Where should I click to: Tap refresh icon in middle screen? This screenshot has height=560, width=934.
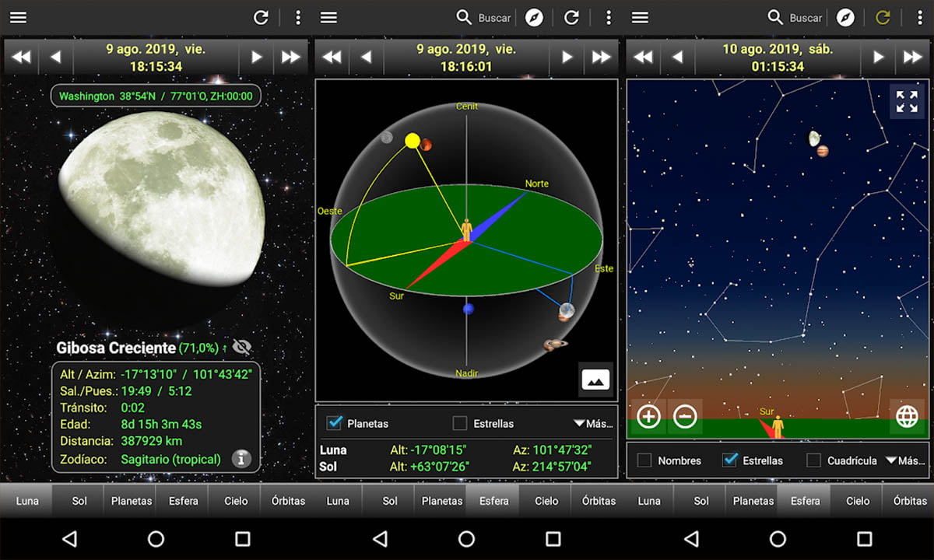571,17
